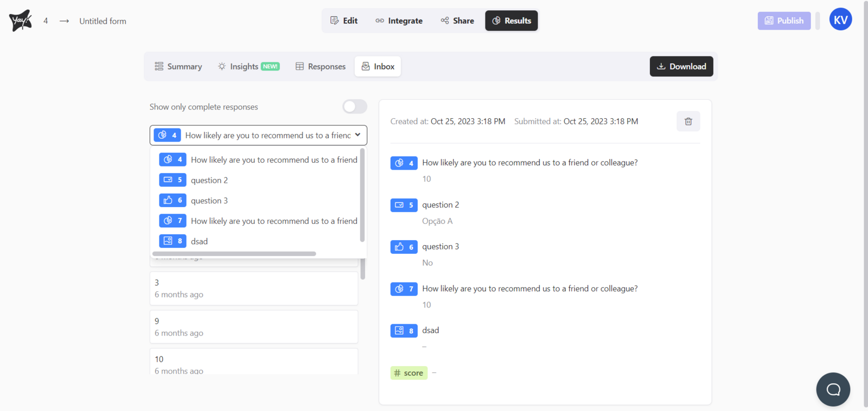Click the right-arrow icon beside Untitled form
The width and height of the screenshot is (868, 411).
coord(64,21)
